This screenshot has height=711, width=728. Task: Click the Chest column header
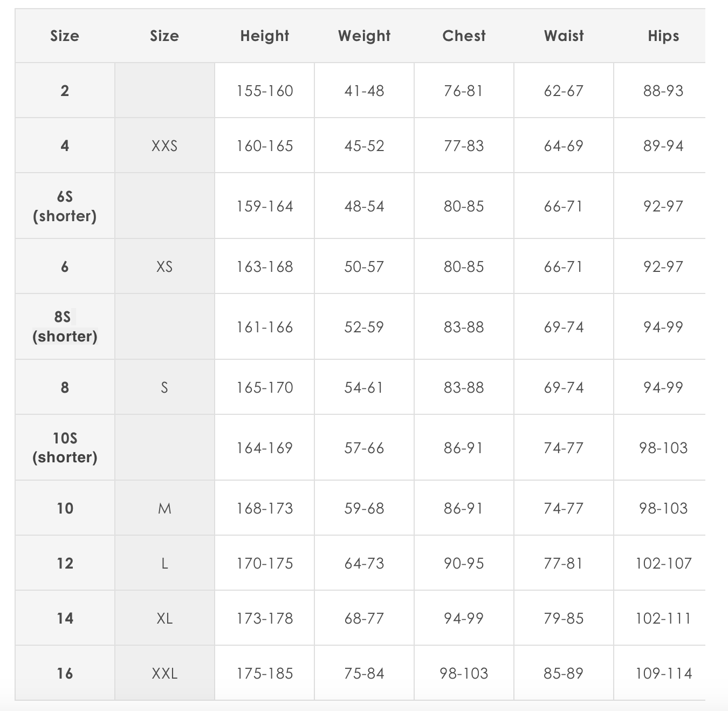464,36
